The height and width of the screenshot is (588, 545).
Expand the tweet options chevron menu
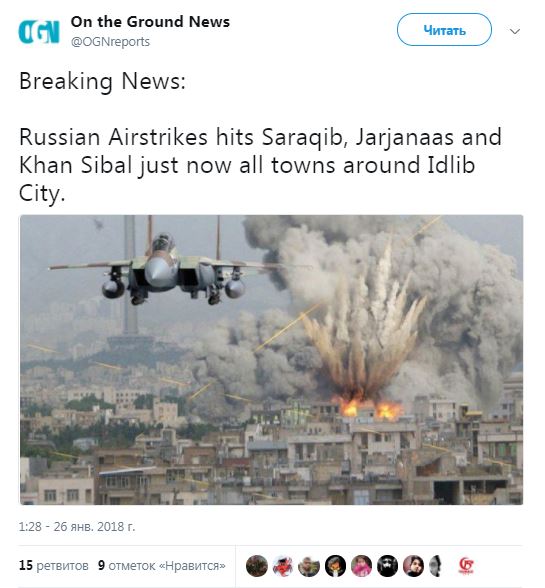pos(515,31)
